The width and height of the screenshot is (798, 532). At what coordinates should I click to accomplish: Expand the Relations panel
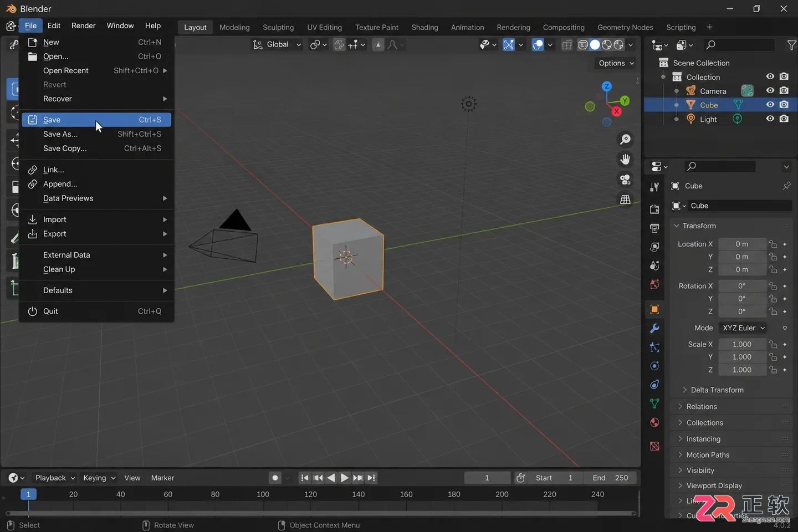pos(731,407)
